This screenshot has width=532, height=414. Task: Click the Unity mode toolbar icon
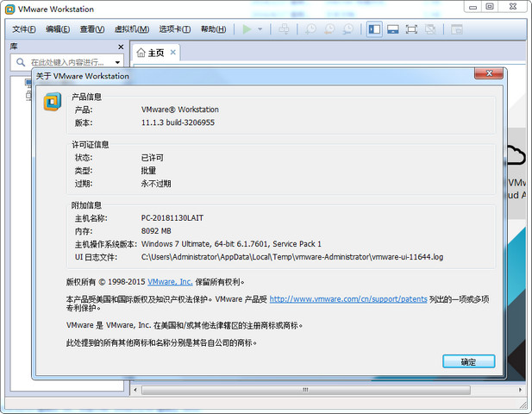(x=430, y=29)
